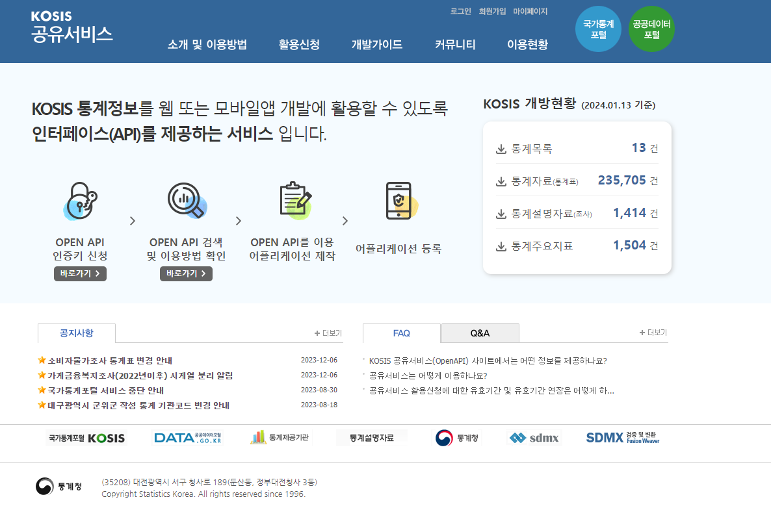Viewport: 771px width, 532px height.
Task: Expand 더보기 for 공지사항
Action: tap(328, 333)
